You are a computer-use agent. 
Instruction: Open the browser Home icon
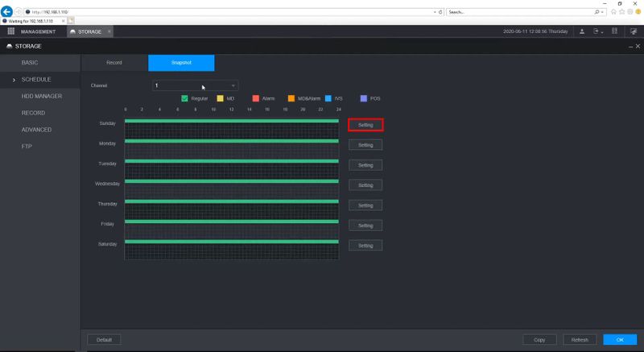pyautogui.click(x=613, y=12)
